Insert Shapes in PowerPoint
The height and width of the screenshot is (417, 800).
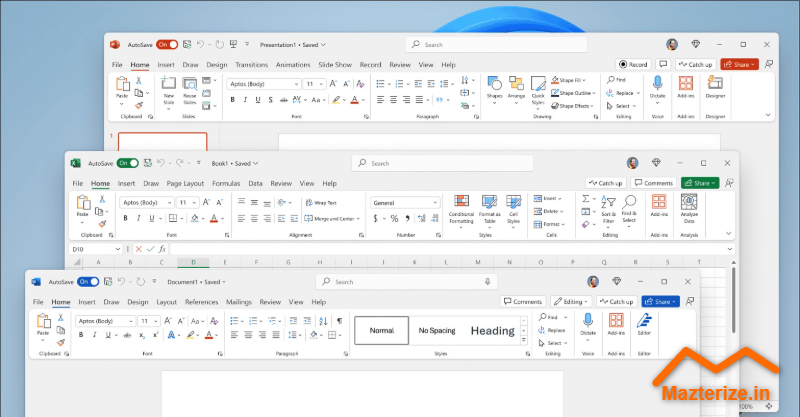pyautogui.click(x=494, y=89)
